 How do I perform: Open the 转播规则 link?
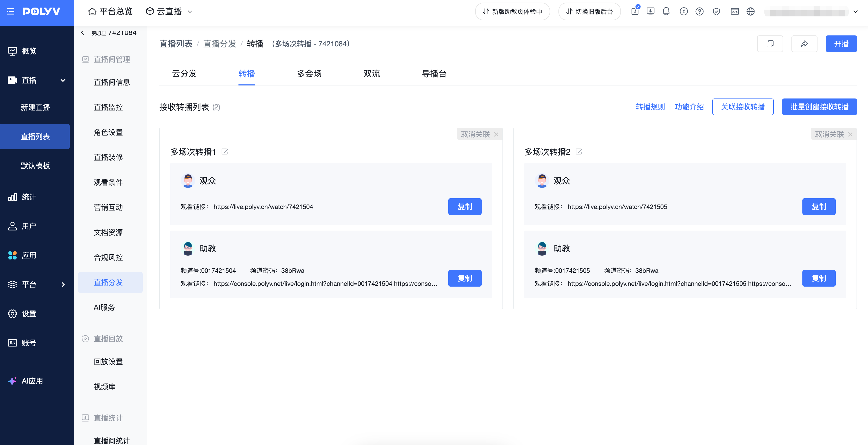coord(650,107)
